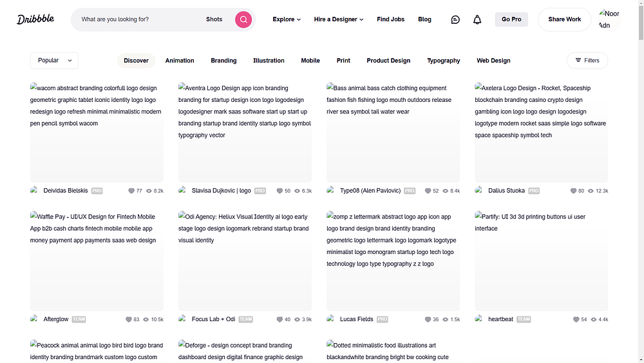Open Focus Lab + Odi profile link

(x=213, y=319)
